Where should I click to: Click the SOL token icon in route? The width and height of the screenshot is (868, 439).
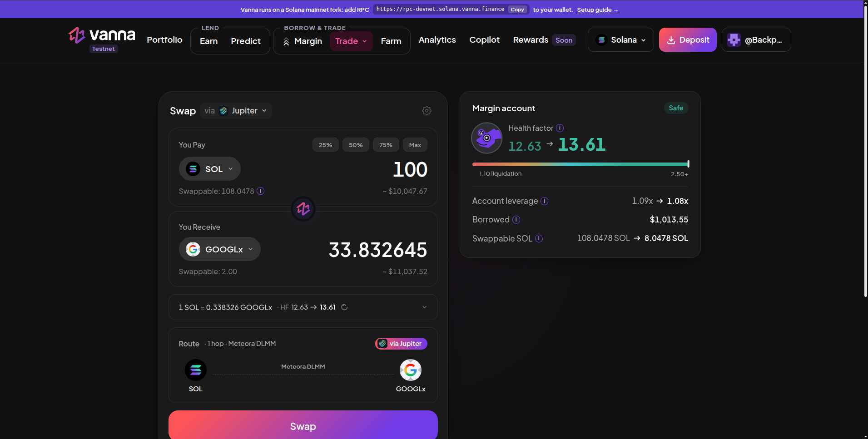click(x=196, y=370)
